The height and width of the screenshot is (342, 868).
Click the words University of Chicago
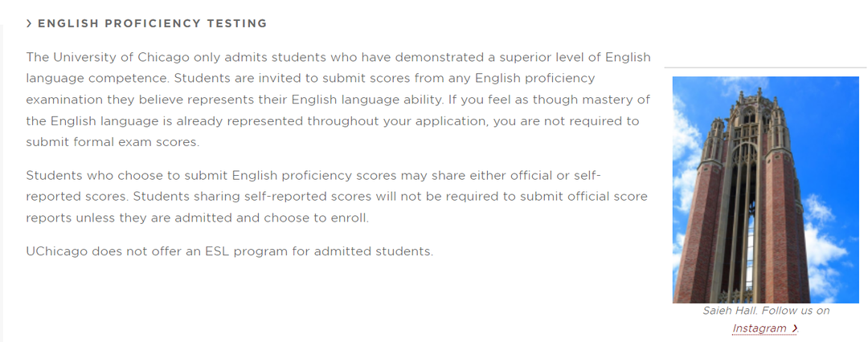click(120, 57)
